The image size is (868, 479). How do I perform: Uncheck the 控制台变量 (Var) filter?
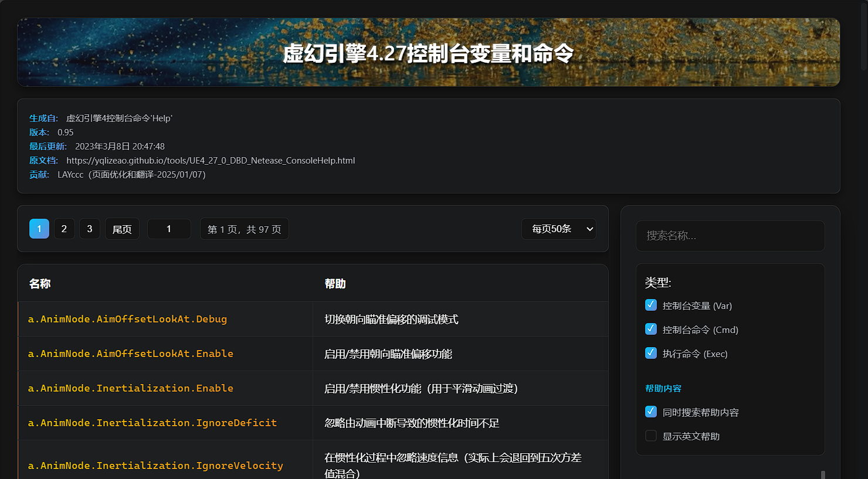point(651,305)
